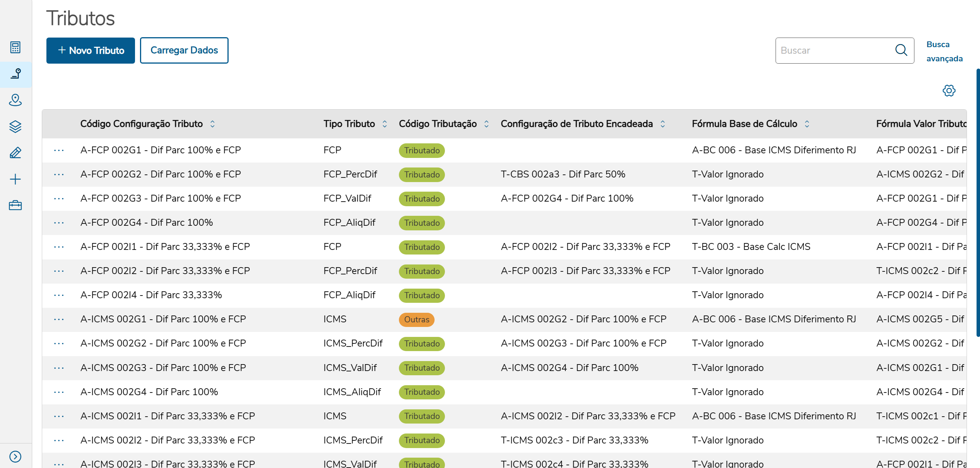The image size is (980, 468).
Task: Click the Novo Tributo button
Action: pyautogui.click(x=91, y=50)
